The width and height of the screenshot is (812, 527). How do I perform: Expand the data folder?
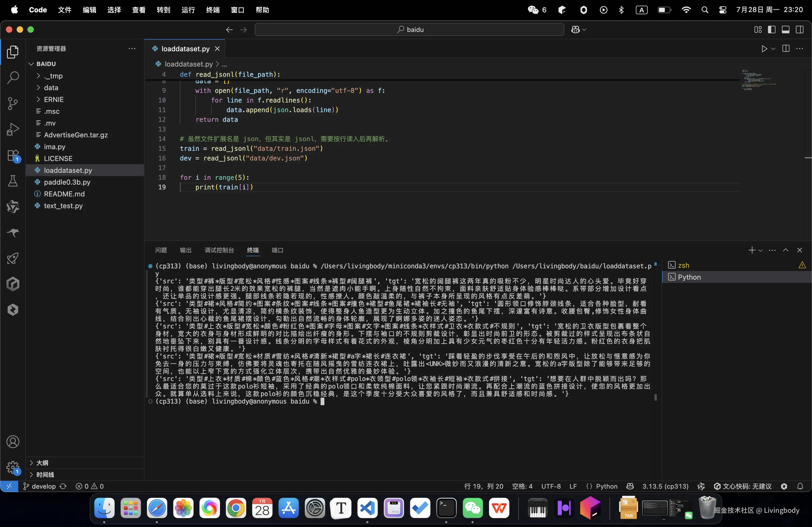(85, 87)
